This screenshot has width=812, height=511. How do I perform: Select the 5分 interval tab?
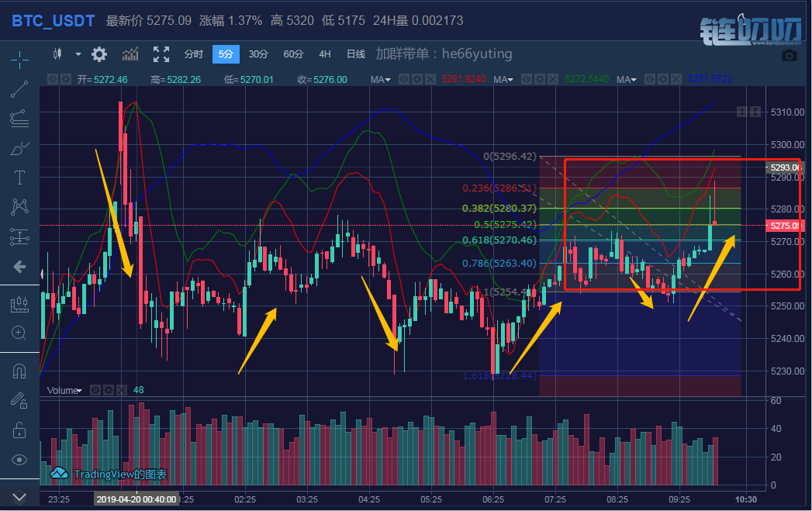(x=226, y=54)
